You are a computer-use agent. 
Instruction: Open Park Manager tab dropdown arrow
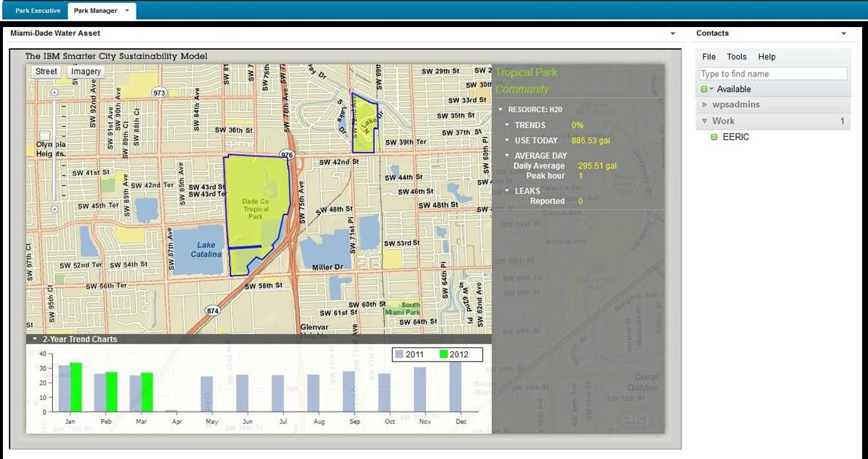(x=127, y=11)
